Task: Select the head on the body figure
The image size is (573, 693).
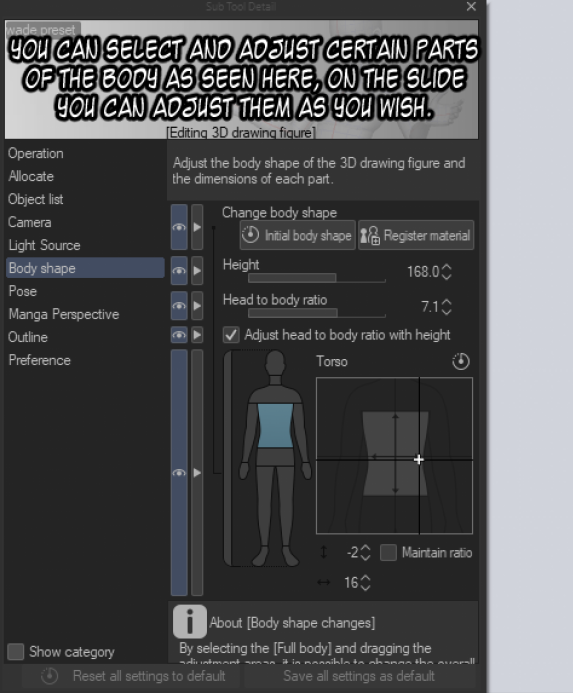Action: tap(275, 362)
